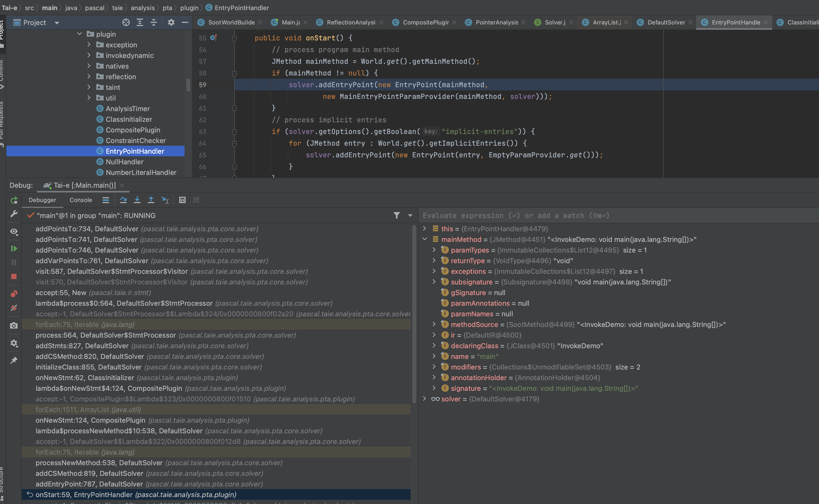The image size is (819, 504).
Task: Select frame accept:55, New
Action: click(216, 293)
